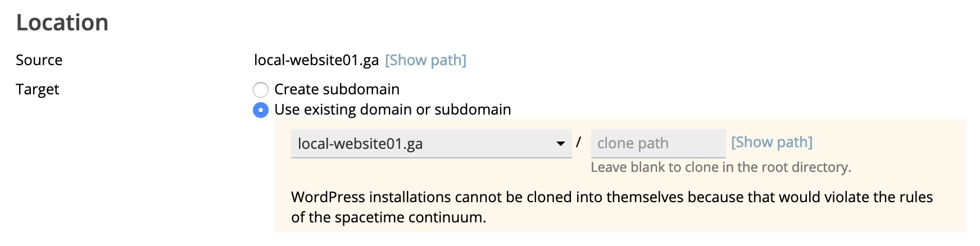
Task: Click the blue dot of the selected radio
Action: pyautogui.click(x=261, y=110)
